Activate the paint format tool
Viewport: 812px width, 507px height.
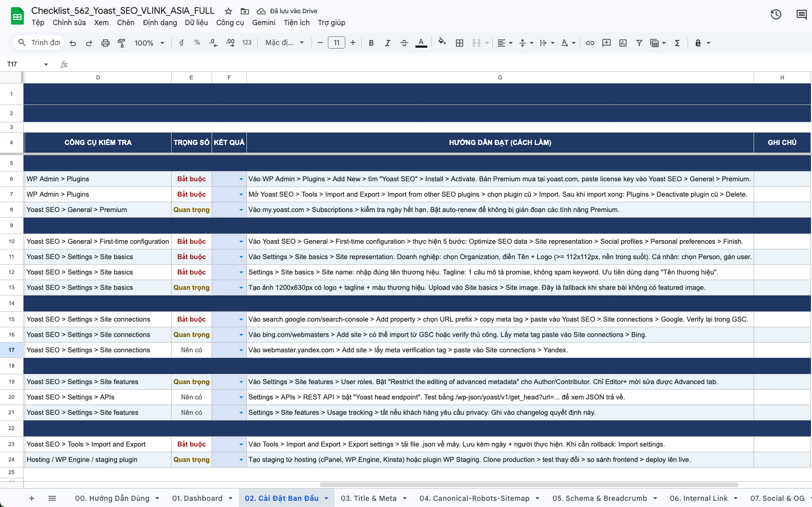coord(121,43)
